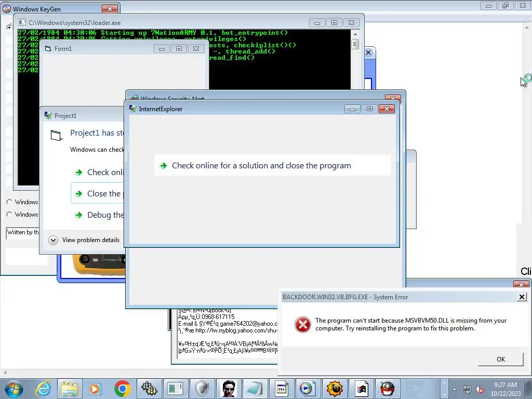Screen dimensions: 532x399
Task: Click the green arrow in InternetExplorer dialog
Action: [164, 166]
